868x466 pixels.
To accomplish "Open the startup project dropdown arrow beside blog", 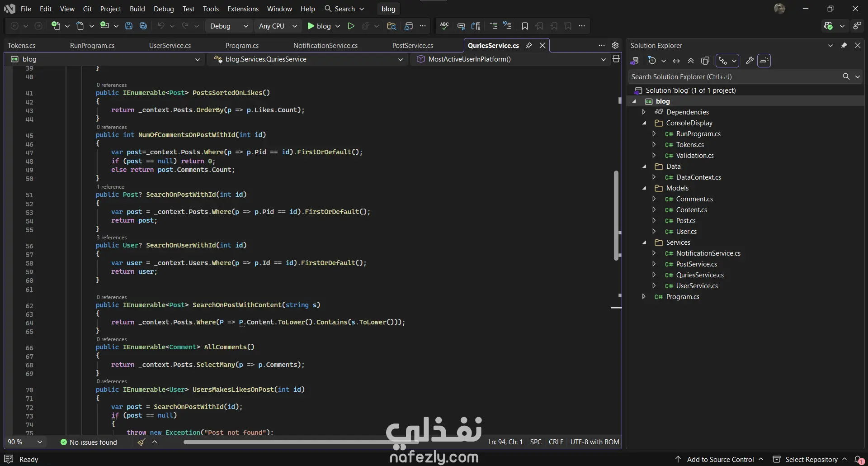I will pos(338,26).
